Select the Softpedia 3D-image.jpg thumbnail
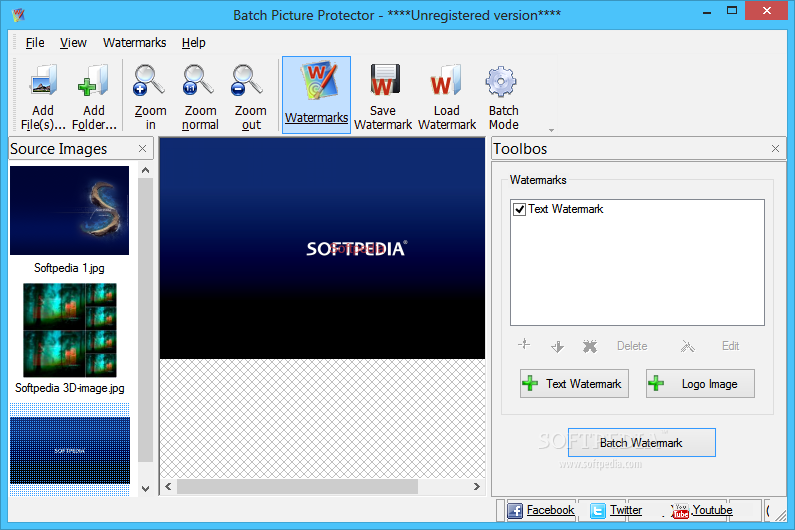 (69, 330)
